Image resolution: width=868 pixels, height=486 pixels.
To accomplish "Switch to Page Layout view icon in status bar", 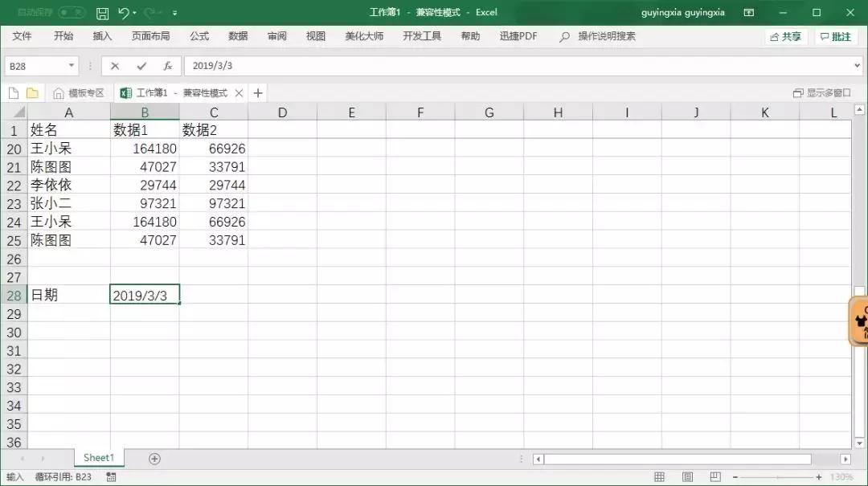I will 687,476.
